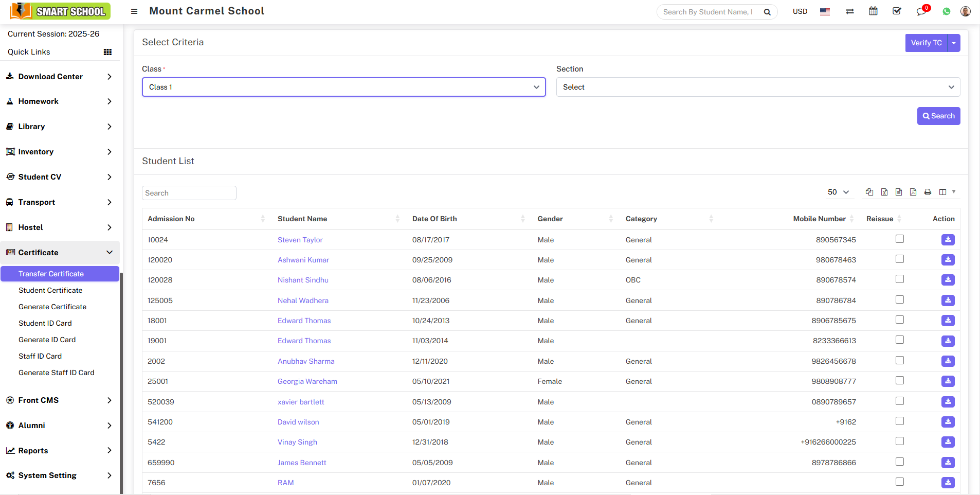980x495 pixels.
Task: Export student list as PDF
Action: 913,192
